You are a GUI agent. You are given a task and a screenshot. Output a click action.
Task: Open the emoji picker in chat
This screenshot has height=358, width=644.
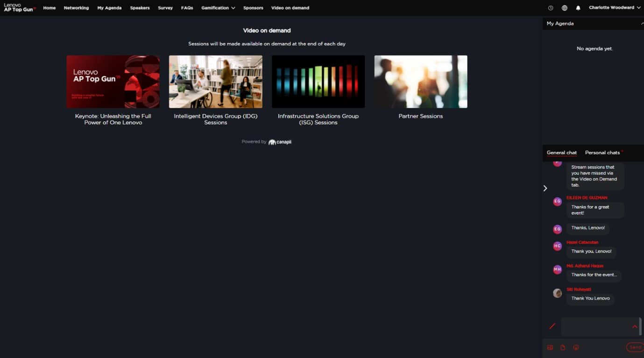point(576,347)
